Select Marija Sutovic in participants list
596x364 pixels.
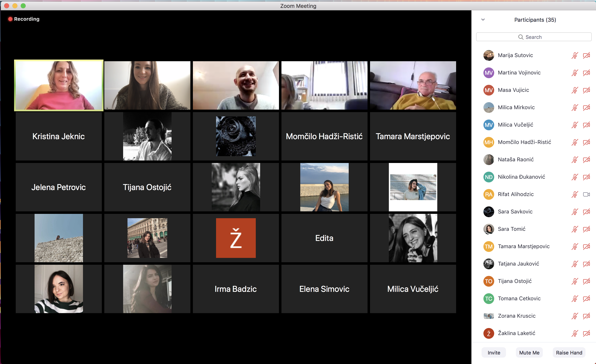coord(534,55)
